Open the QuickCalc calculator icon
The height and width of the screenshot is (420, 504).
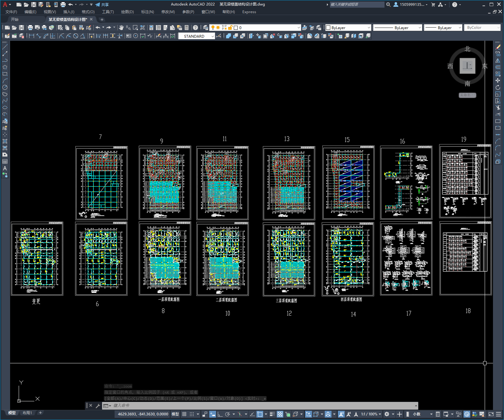(187, 28)
